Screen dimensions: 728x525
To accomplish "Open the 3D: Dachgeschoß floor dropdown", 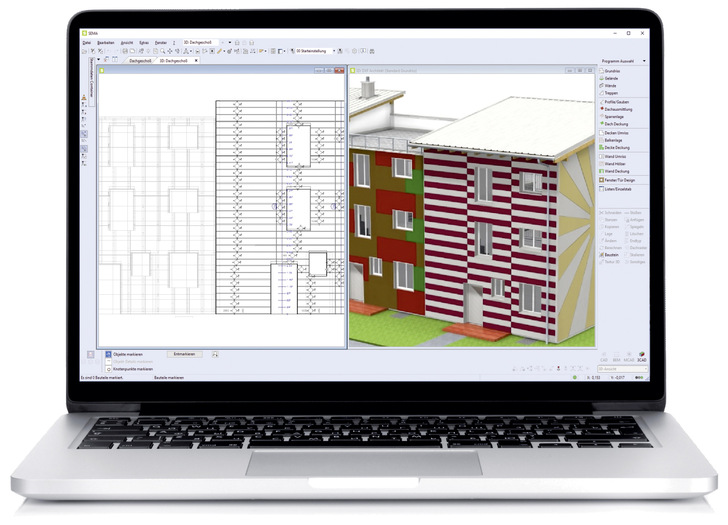I will tap(202, 42).
